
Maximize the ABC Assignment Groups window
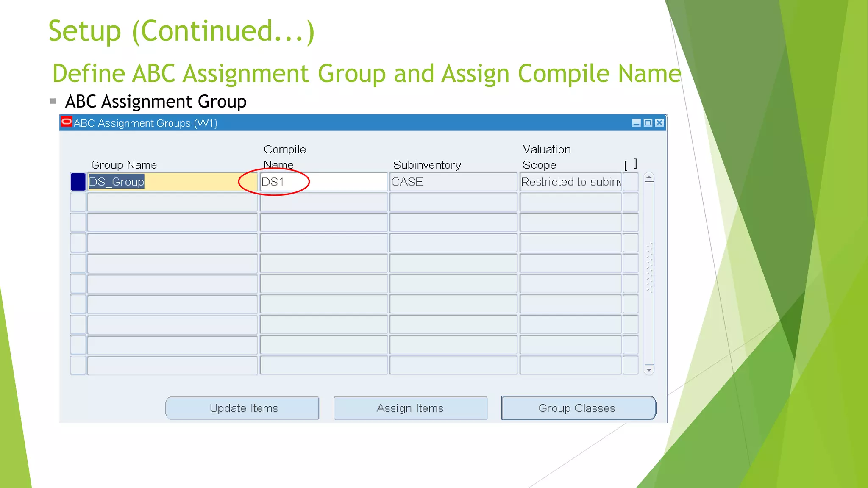pyautogui.click(x=648, y=123)
